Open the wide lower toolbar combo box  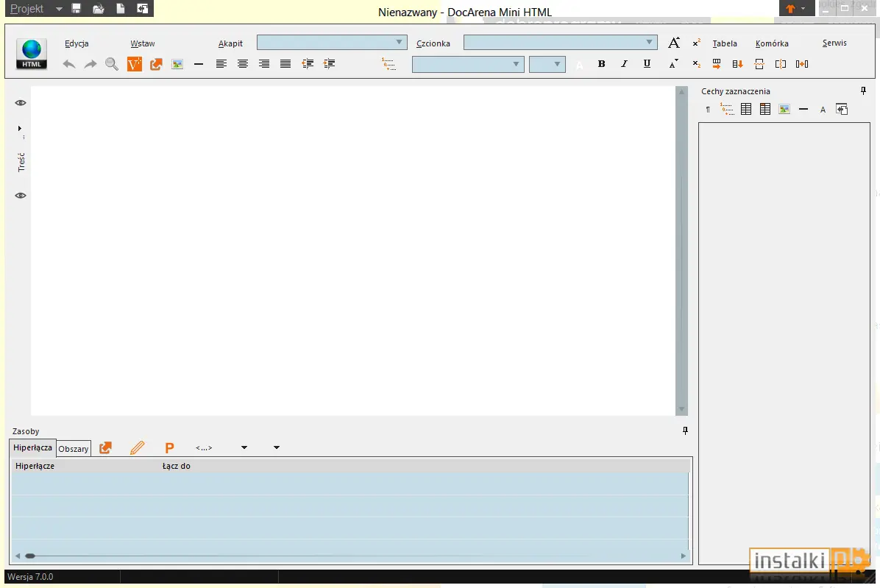468,64
